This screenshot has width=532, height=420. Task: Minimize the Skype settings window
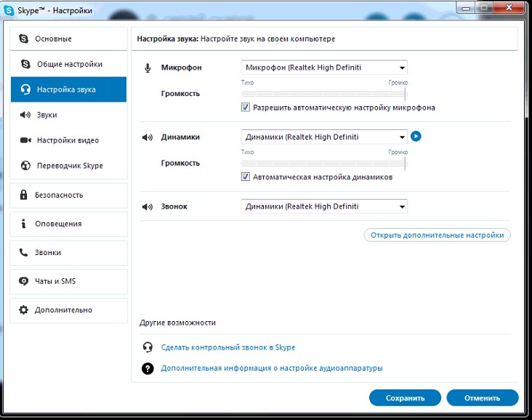[466, 8]
